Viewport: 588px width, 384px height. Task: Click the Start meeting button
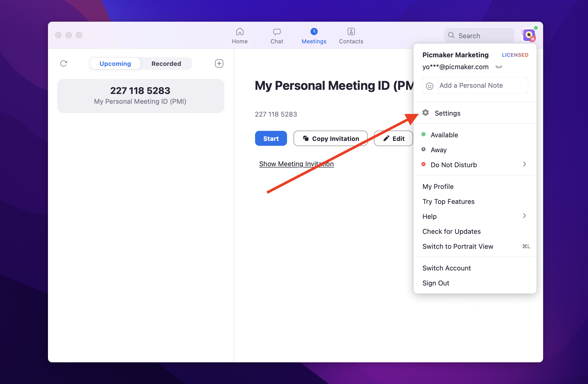(x=271, y=138)
